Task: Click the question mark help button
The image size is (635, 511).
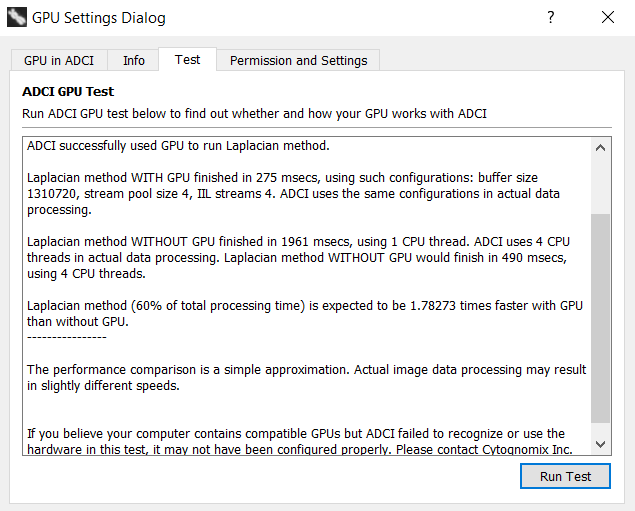Action: 550,18
